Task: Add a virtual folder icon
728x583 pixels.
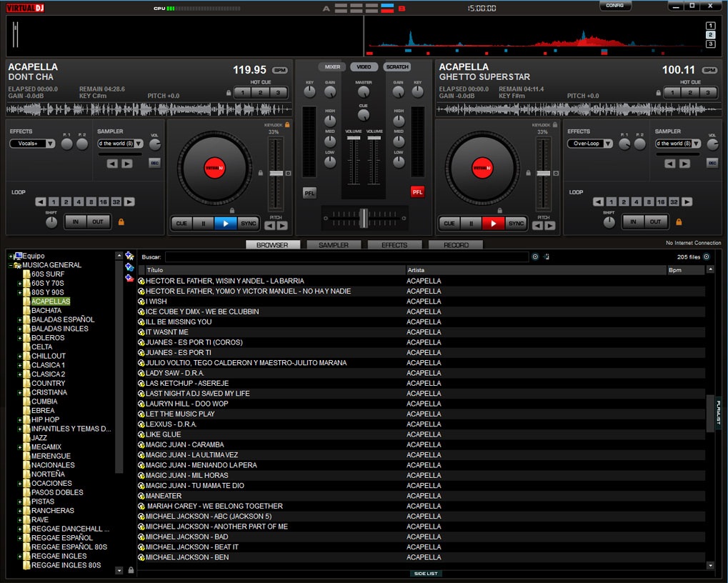Action: (x=129, y=267)
